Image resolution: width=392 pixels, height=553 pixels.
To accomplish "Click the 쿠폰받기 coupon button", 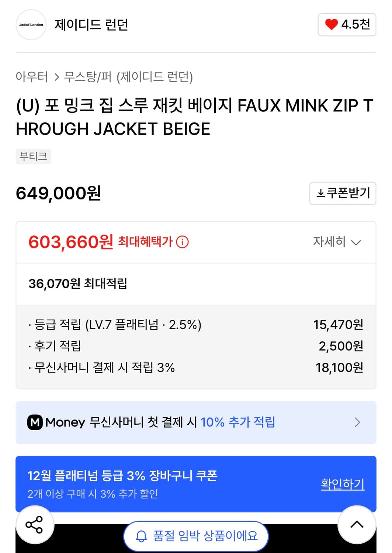I will (x=342, y=194).
